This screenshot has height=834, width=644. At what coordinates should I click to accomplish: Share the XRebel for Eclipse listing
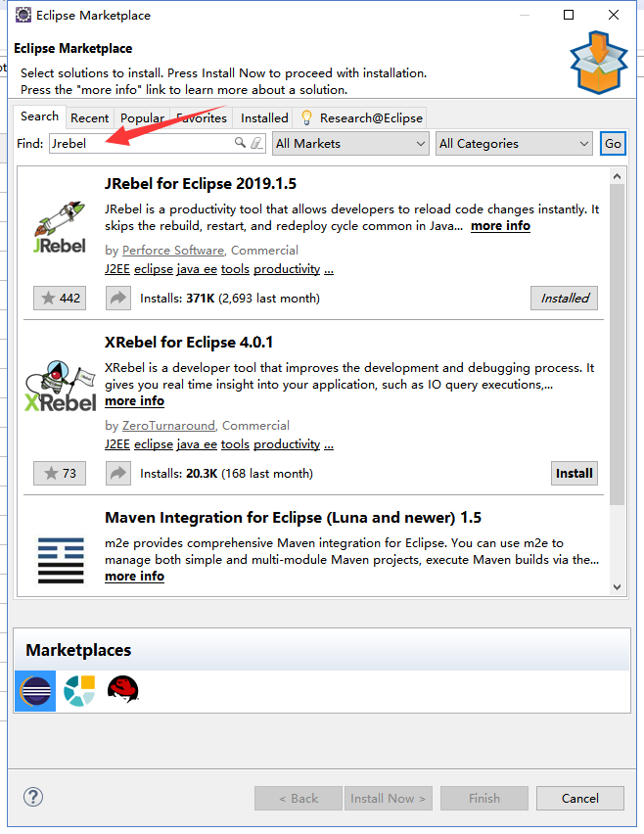pyautogui.click(x=118, y=474)
